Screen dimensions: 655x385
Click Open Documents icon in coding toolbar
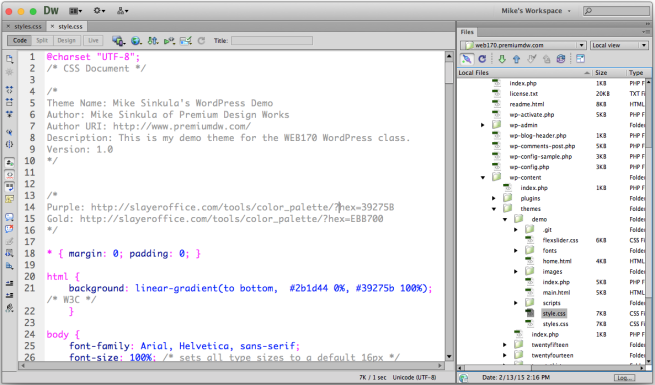coord(9,59)
